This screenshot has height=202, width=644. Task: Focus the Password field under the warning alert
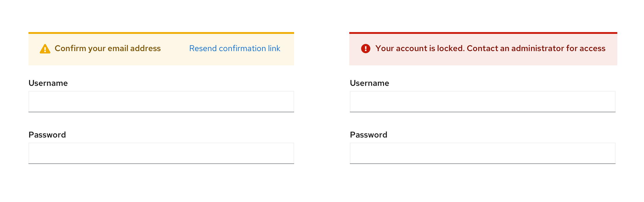click(161, 153)
